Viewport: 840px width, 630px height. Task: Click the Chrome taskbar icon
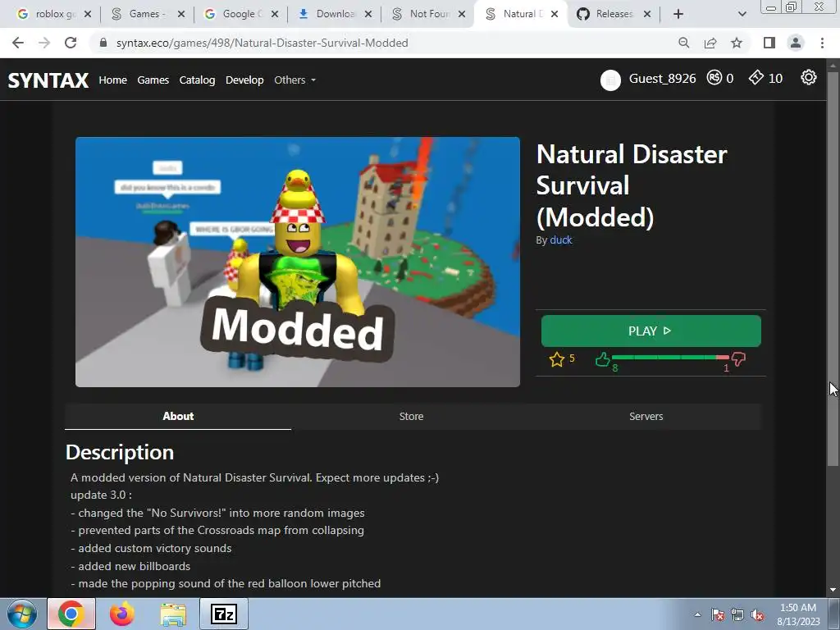coord(71,614)
